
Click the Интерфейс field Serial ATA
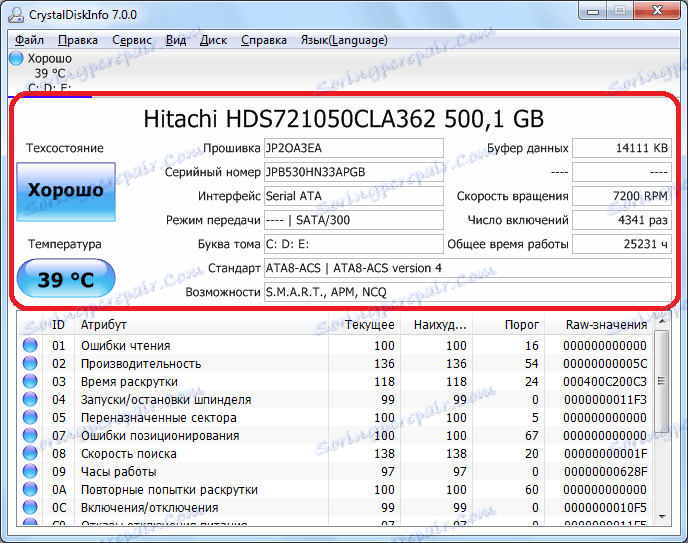(x=353, y=196)
